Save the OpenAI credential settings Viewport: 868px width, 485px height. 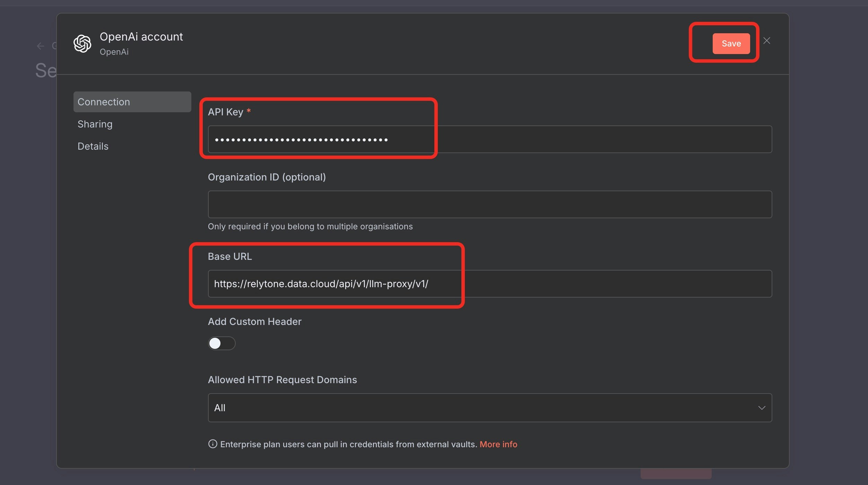tap(731, 43)
